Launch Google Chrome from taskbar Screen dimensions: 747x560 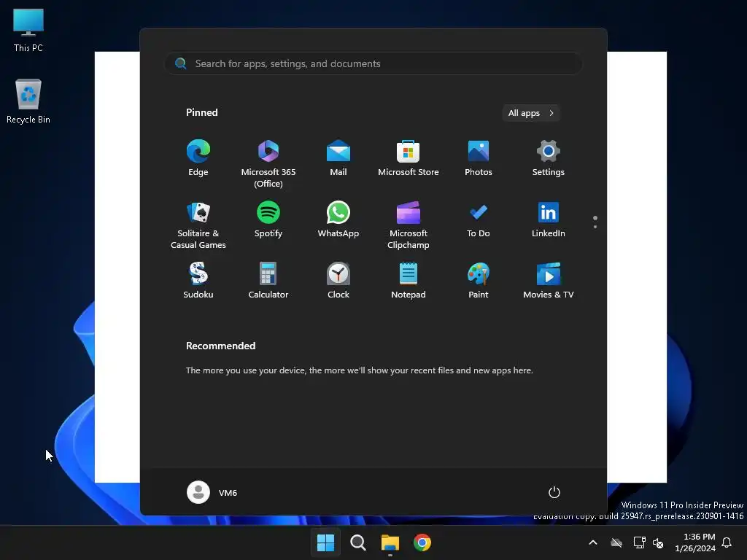(x=422, y=542)
